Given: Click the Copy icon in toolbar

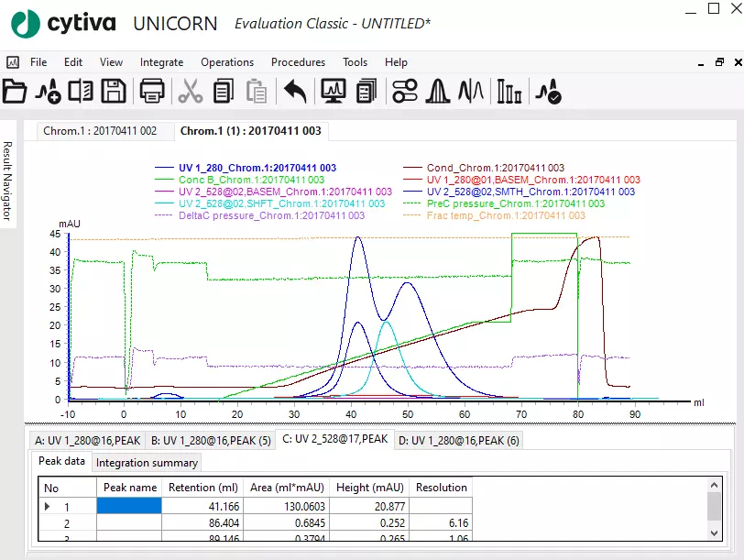Looking at the screenshot, I should [223, 91].
